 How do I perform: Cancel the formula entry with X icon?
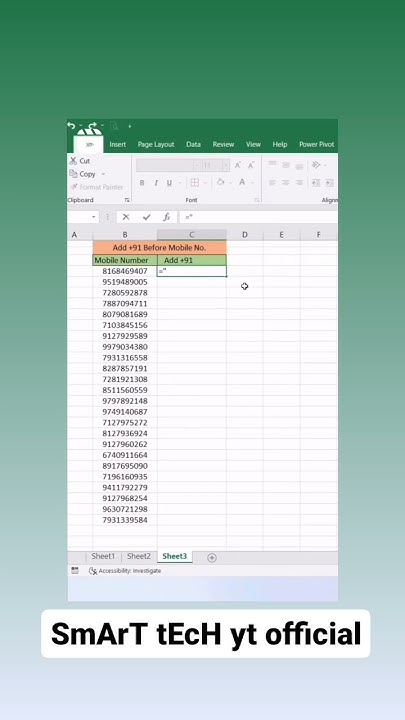pyautogui.click(x=126, y=217)
